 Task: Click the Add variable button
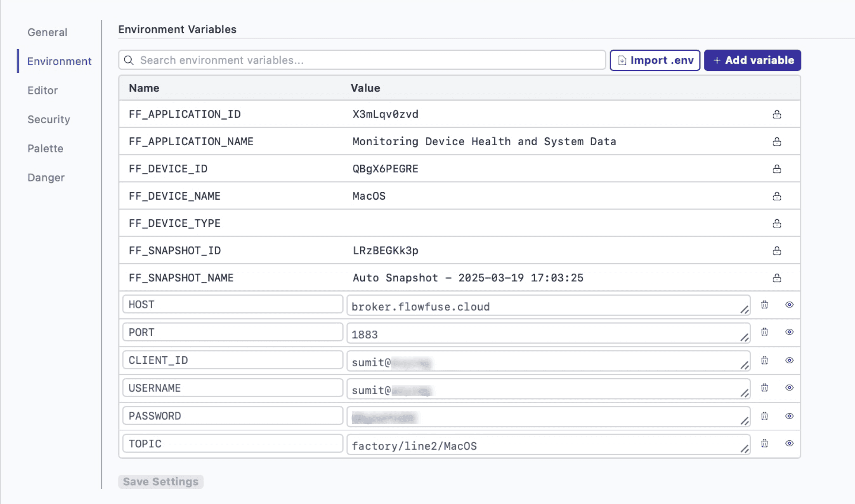click(x=752, y=60)
